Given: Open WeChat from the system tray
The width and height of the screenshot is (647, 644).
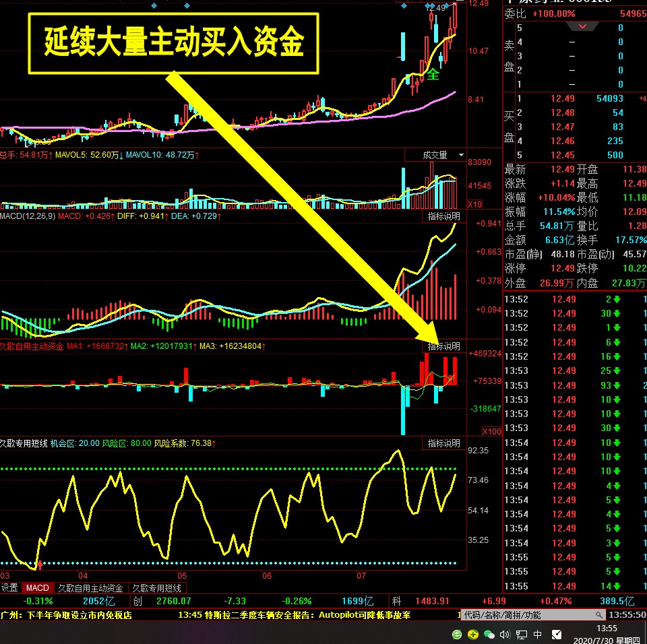Looking at the screenshot, I should coord(488,634).
